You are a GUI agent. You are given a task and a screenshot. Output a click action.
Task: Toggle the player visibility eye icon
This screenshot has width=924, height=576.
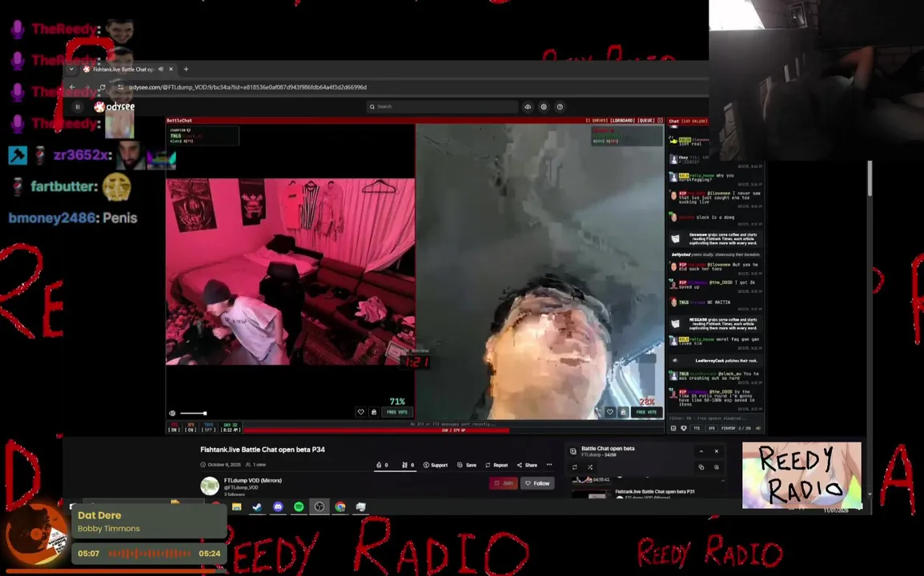pos(172,414)
